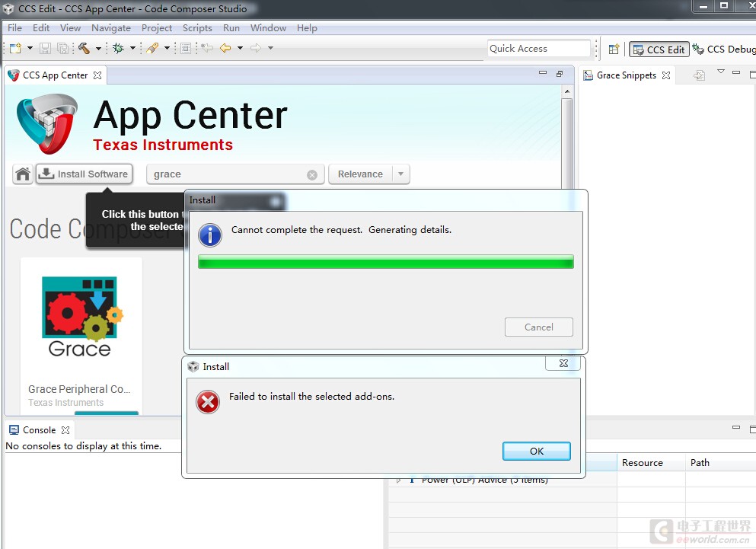Open the Relevance sort dropdown arrow

tap(401, 174)
